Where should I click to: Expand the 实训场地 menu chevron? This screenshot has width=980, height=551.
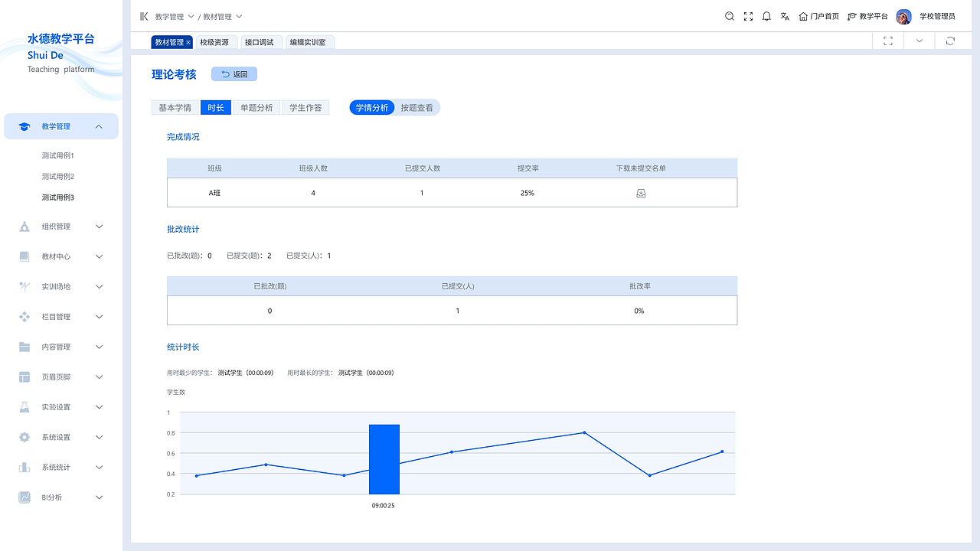[99, 286]
